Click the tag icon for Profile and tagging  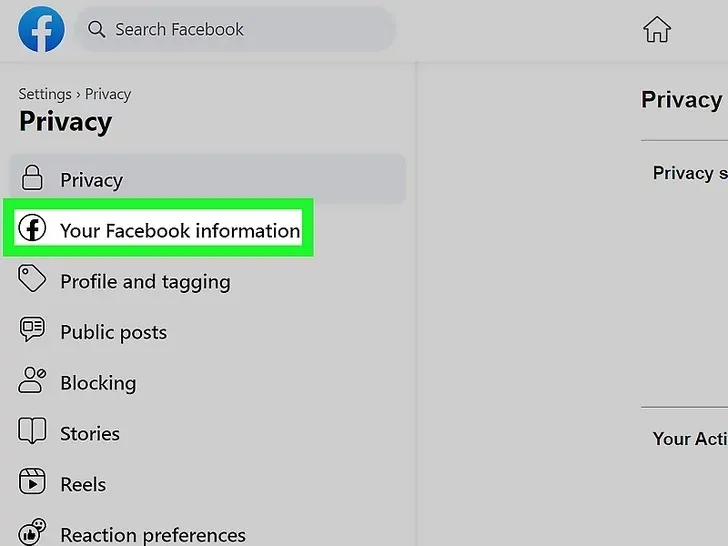click(32, 279)
